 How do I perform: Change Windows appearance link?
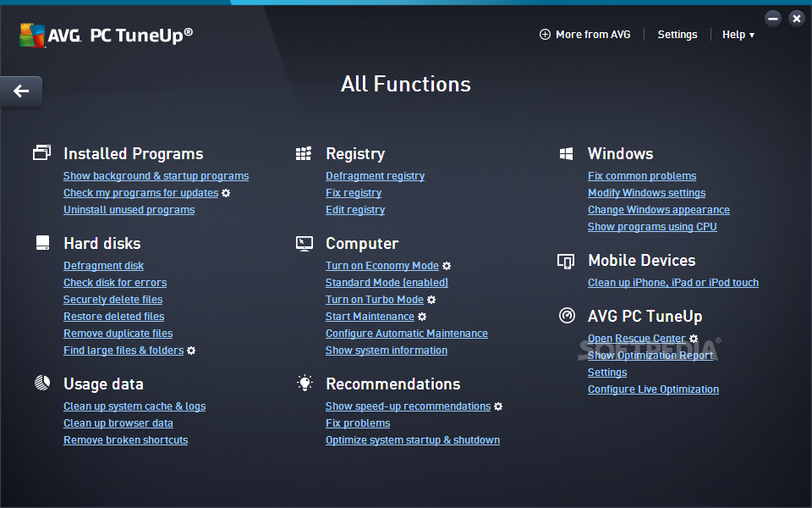tap(659, 210)
